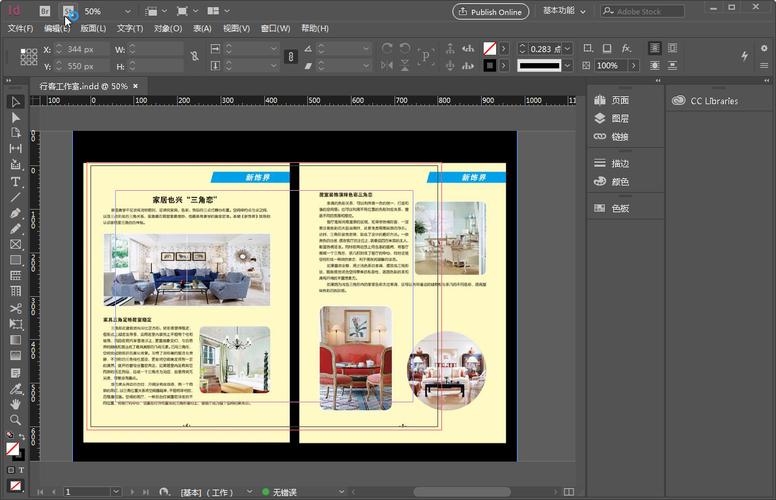Click the fx effects icon
Viewport: 776px width, 500px height.
coord(626,48)
